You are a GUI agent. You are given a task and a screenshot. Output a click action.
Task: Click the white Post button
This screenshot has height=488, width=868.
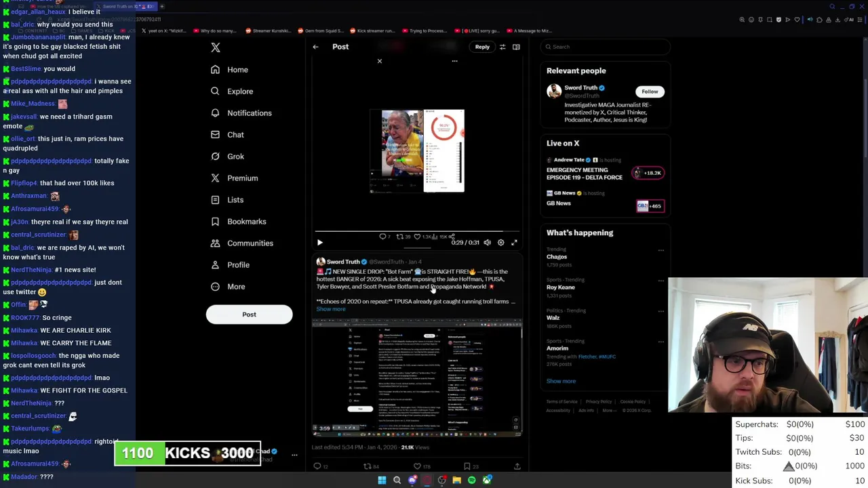[249, 314]
